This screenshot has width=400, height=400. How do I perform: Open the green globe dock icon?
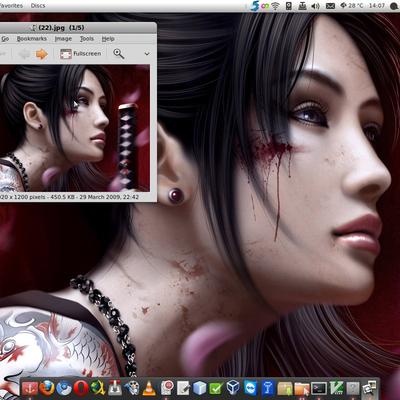pyautogui.click(x=98, y=388)
